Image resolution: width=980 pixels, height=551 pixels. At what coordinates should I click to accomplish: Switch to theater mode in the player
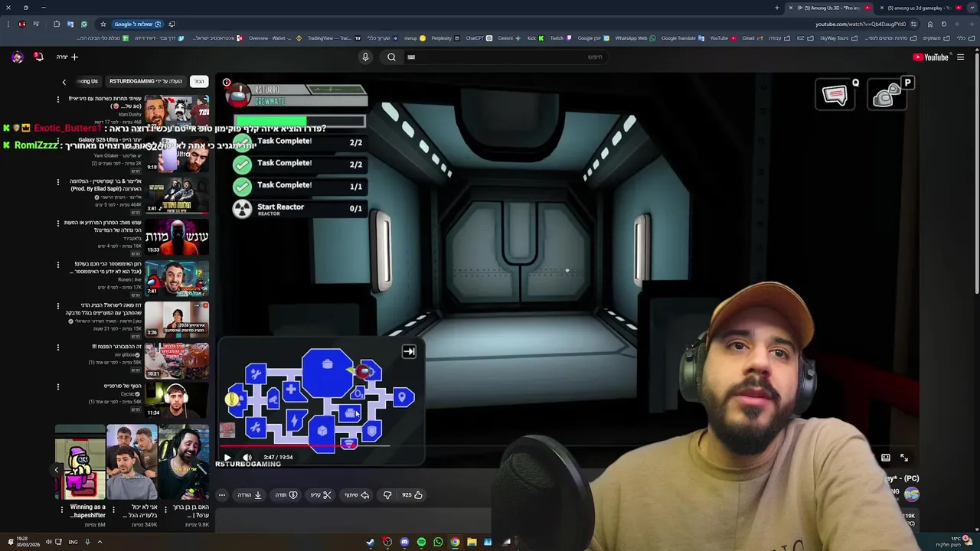[886, 458]
